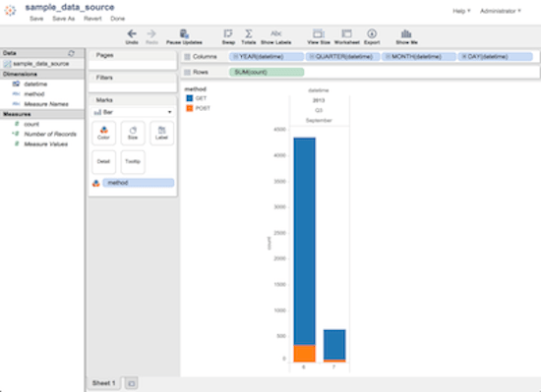Select the SUM(count) pill in Rows
Screen dimensions: 541x392
(267, 72)
